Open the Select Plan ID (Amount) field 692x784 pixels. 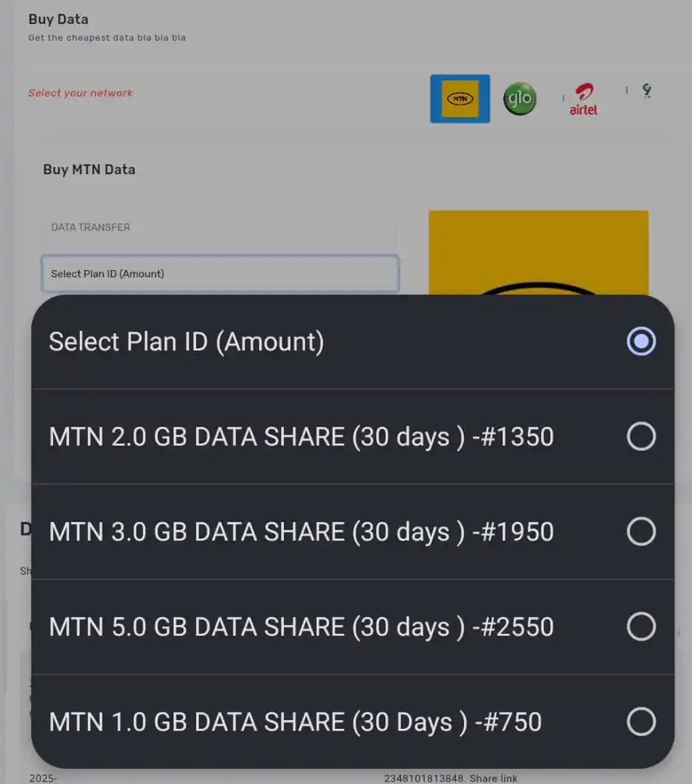(220, 274)
